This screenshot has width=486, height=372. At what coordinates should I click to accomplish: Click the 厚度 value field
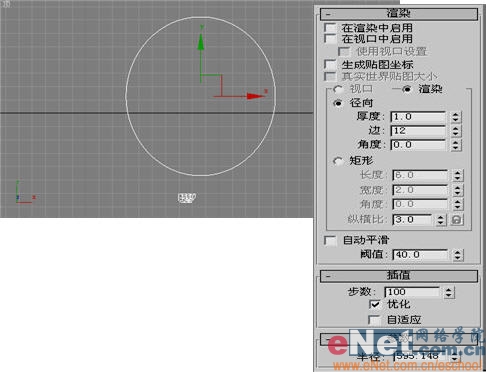click(x=418, y=117)
